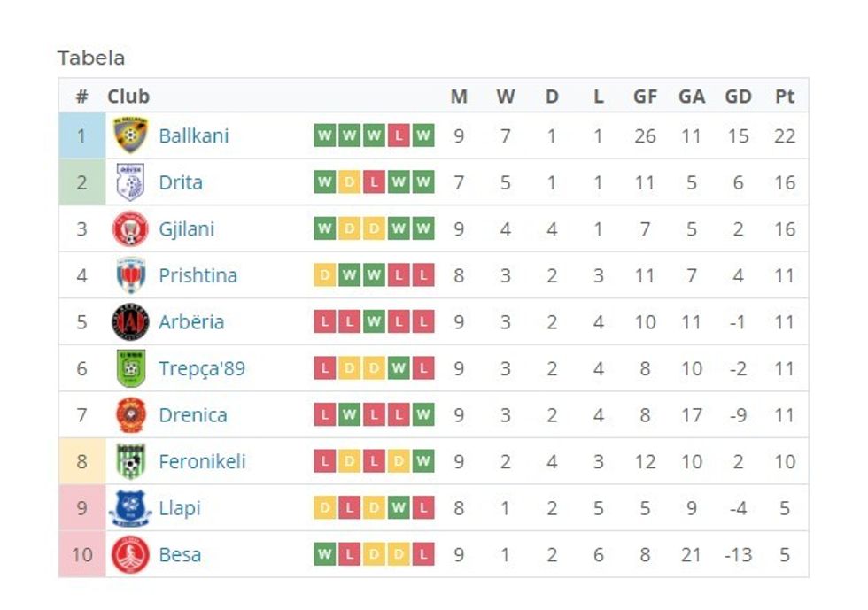
Task: Click Prishtina's yellow D form badge
Action: (325, 275)
